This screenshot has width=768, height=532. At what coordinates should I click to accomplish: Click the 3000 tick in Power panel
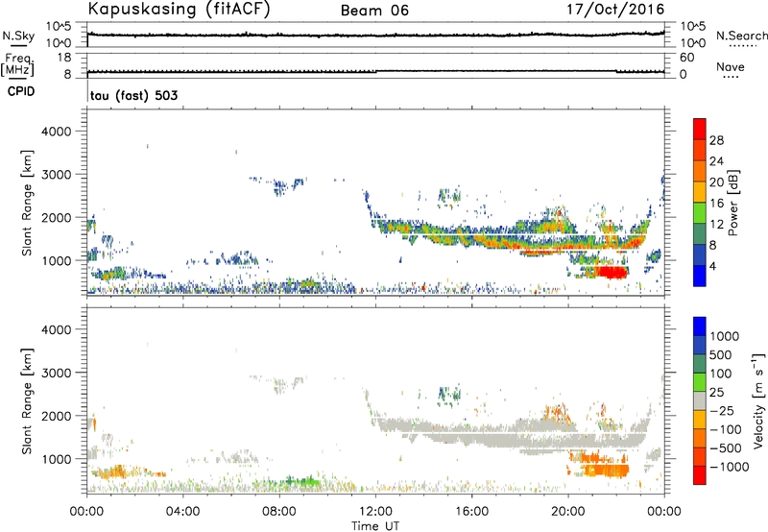(x=56, y=175)
